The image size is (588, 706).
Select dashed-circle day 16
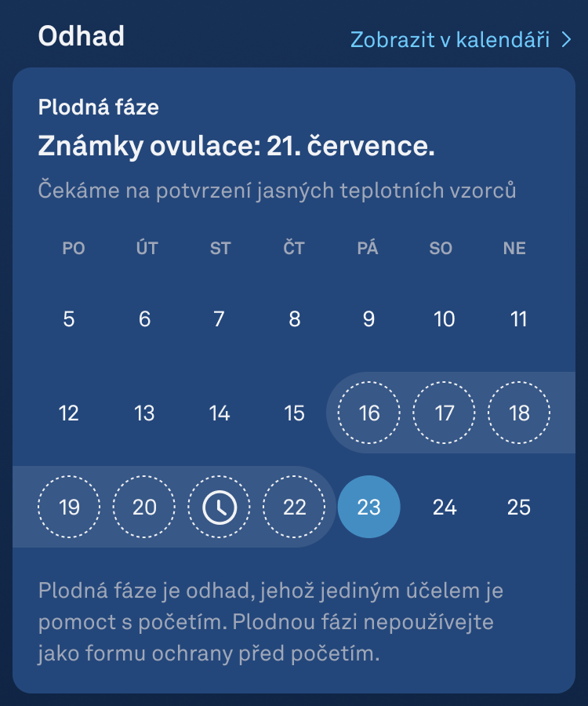[x=369, y=413]
